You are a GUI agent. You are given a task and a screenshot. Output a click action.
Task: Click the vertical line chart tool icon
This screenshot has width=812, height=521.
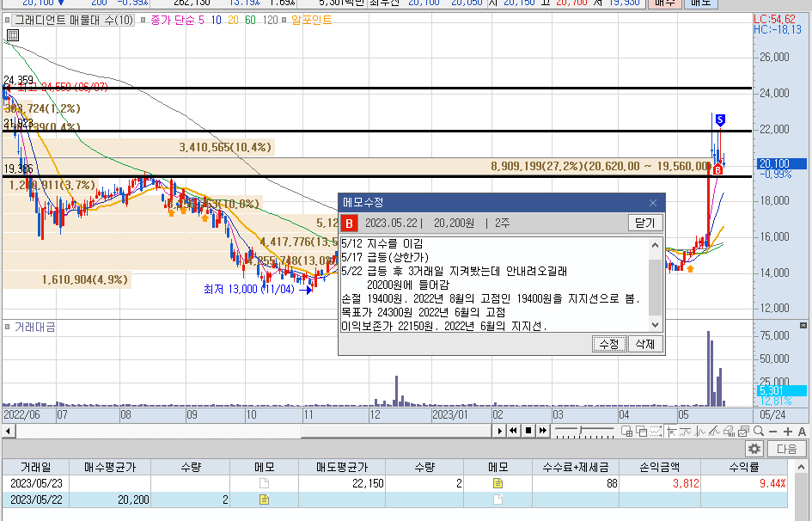tap(700, 431)
